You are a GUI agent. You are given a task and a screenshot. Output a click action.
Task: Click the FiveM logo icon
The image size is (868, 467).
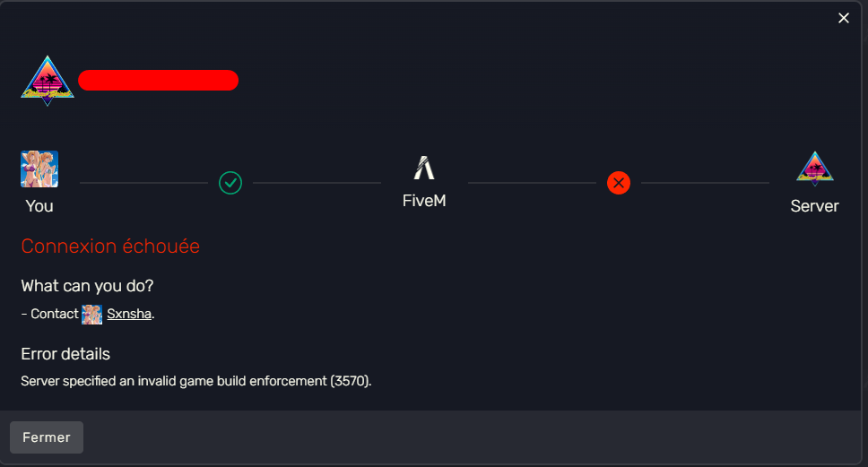point(424,168)
